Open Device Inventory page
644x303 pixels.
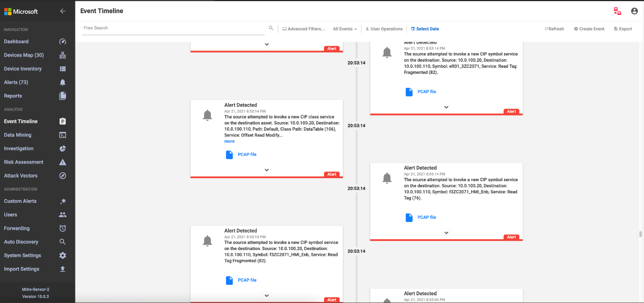[x=23, y=69]
